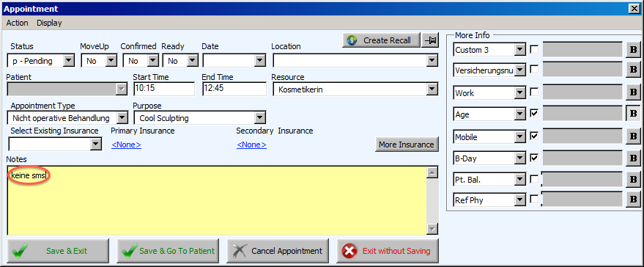Click the B button next to Work
644x267 pixels.
coord(633,92)
